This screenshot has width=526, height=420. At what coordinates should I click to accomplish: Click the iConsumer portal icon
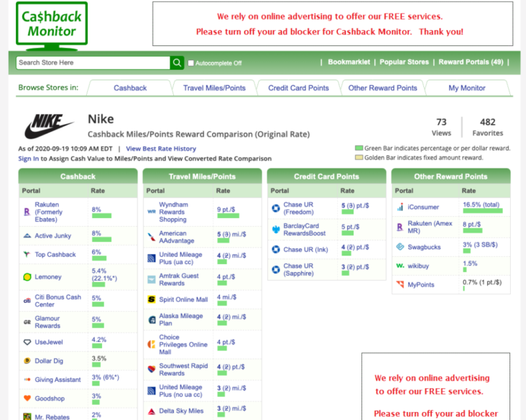[x=400, y=207]
